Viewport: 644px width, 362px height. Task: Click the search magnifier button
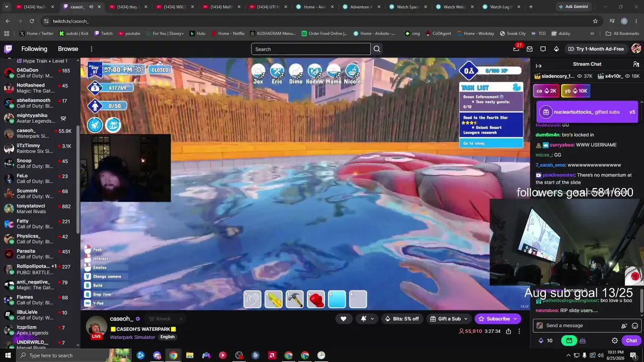377,49
